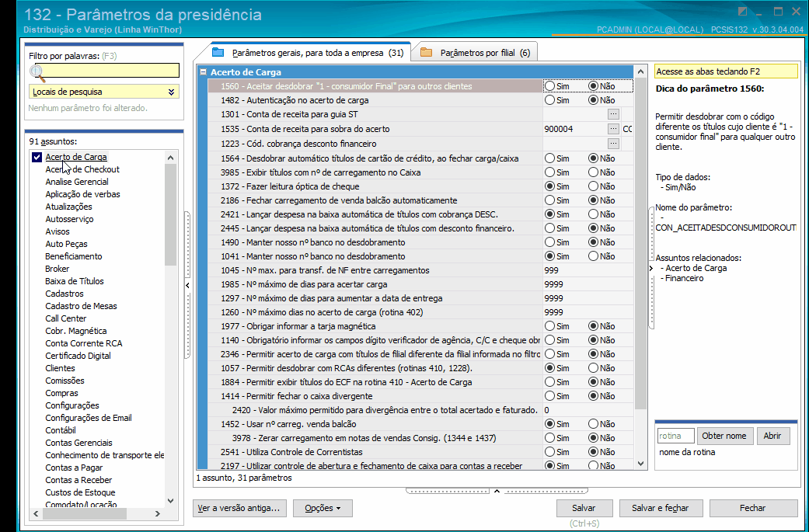Image resolution: width=809 pixels, height=532 pixels.
Task: Click the left panel splitter collapse arrow
Action: point(187,286)
